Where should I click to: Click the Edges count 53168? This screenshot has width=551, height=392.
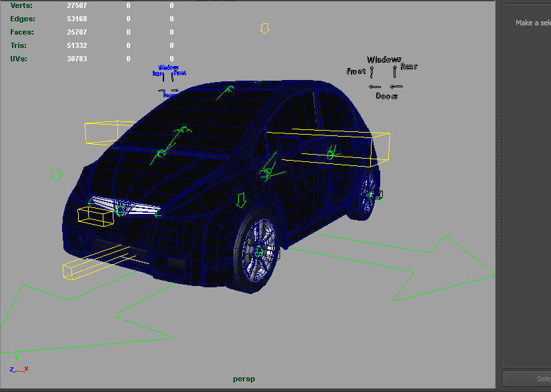click(77, 19)
